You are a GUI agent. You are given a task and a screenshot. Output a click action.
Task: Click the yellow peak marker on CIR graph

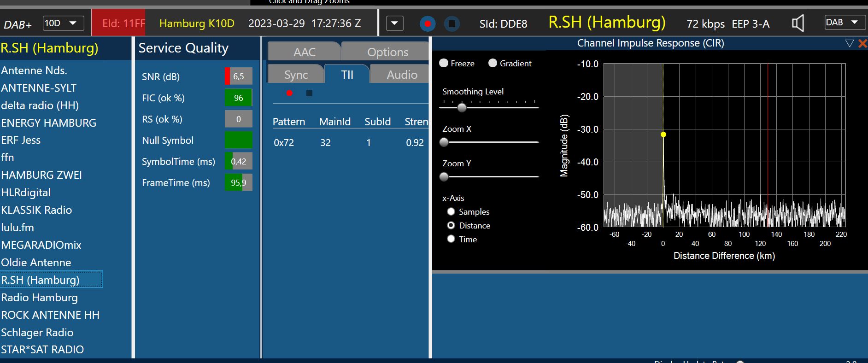click(x=663, y=135)
